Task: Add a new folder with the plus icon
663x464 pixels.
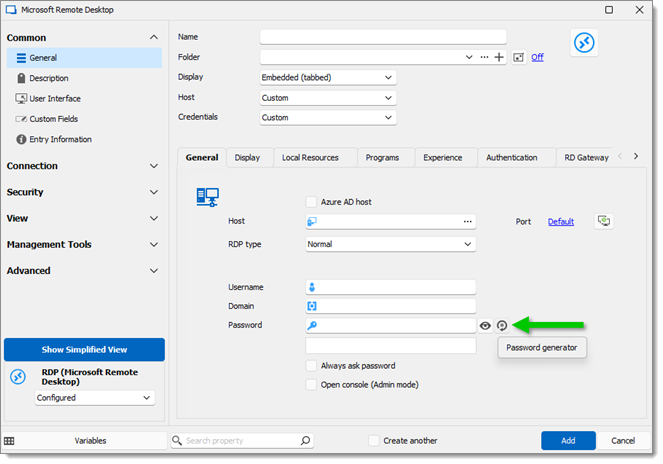Action: coord(499,57)
